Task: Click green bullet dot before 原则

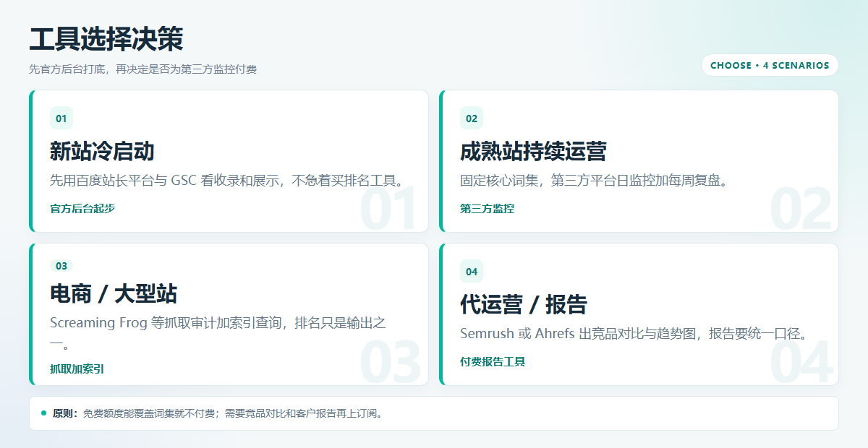Action: 43,413
